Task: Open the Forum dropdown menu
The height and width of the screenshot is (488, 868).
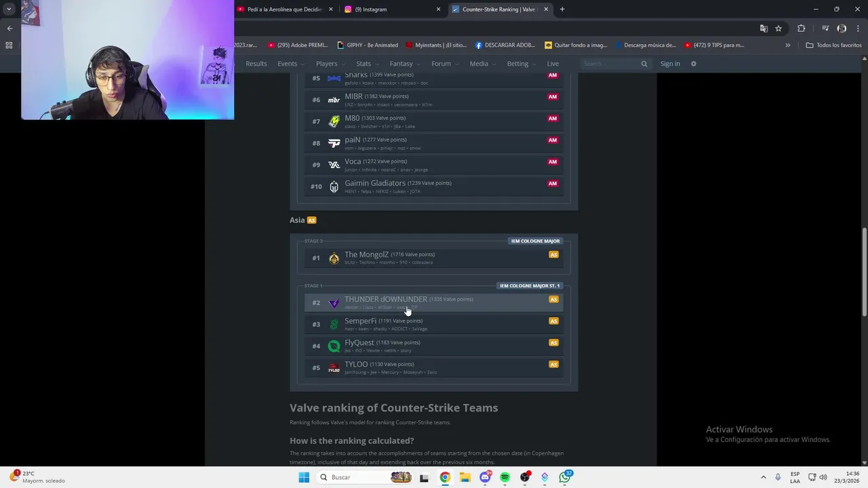Action: coord(445,64)
